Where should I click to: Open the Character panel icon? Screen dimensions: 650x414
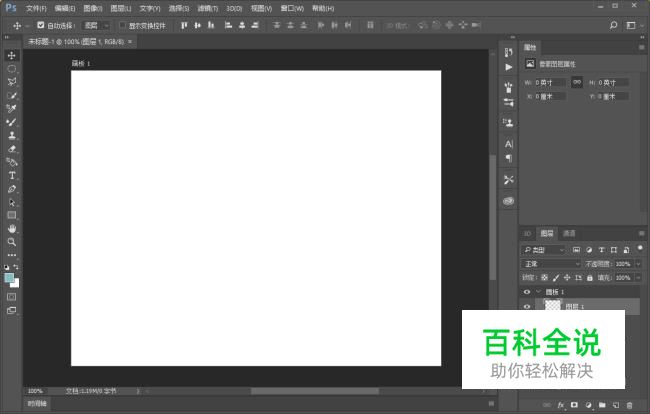[509, 144]
